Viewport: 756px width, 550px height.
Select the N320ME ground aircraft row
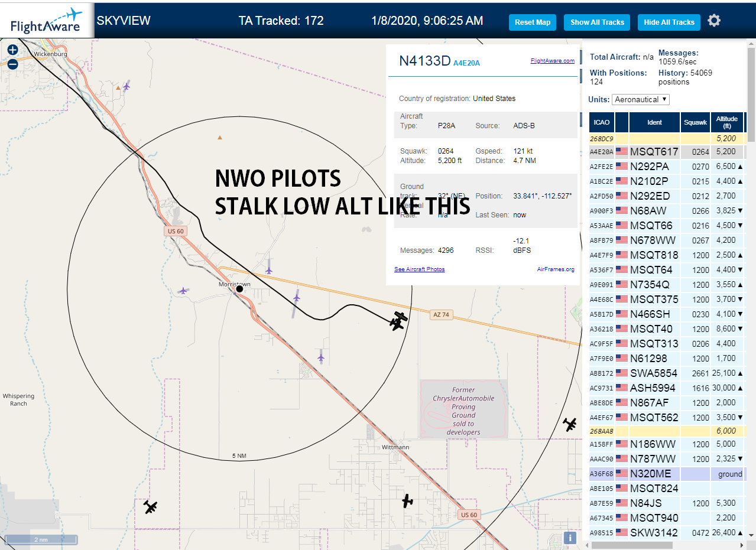668,474
